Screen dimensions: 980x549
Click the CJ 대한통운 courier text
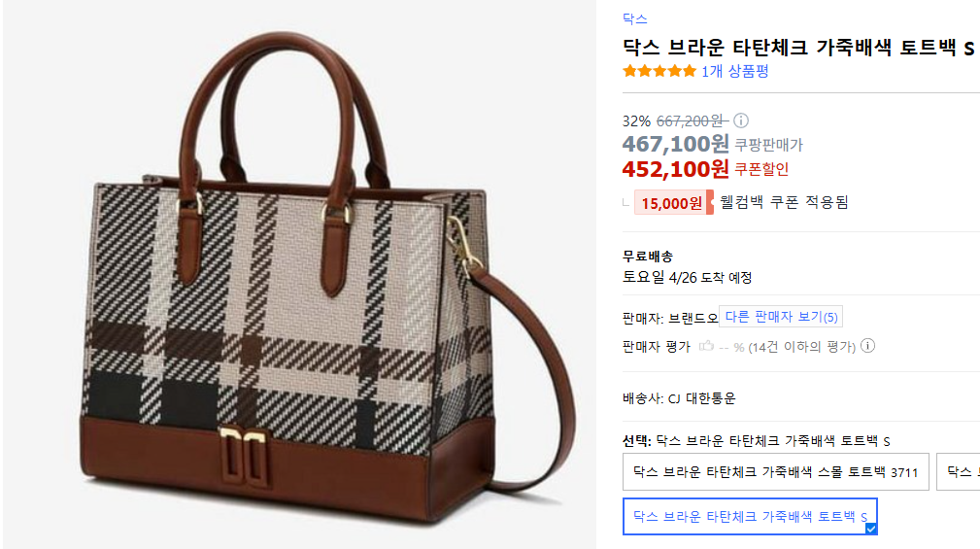click(x=702, y=398)
